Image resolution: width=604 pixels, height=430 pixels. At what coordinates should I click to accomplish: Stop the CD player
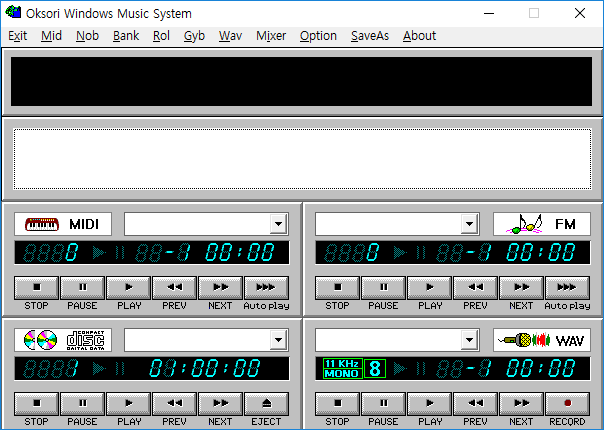pos(36,403)
